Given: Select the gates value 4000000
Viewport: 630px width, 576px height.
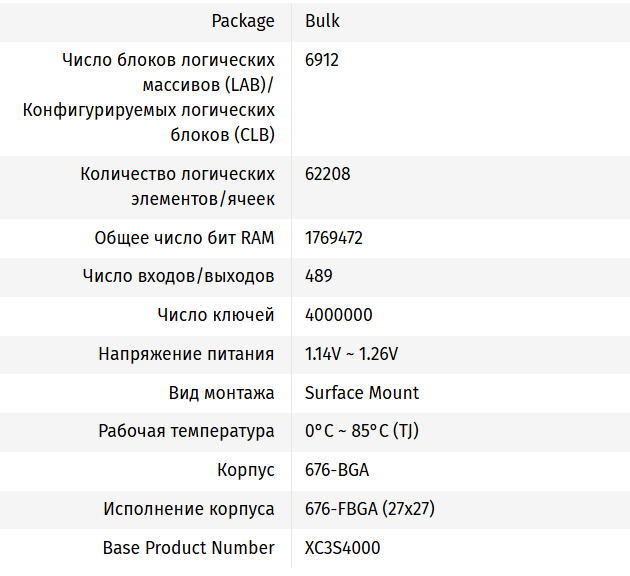Looking at the screenshot, I should pyautogui.click(x=338, y=315).
